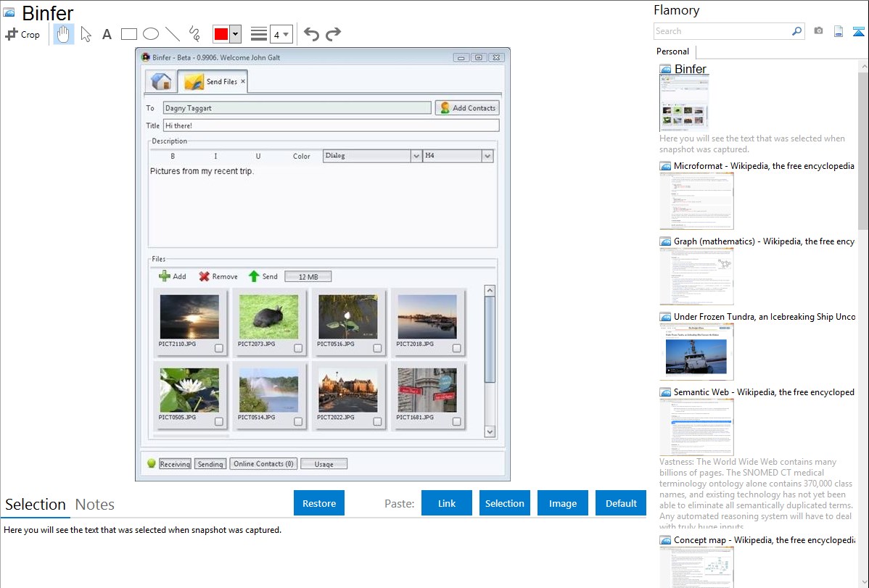Click in the Flamory Search field
Viewport: 869px width, 588px height.
point(722,31)
